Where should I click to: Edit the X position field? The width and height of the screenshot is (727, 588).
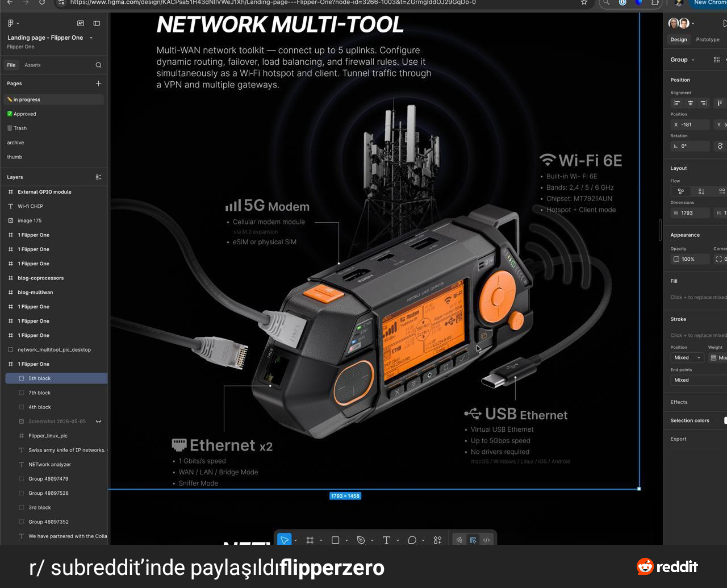690,124
